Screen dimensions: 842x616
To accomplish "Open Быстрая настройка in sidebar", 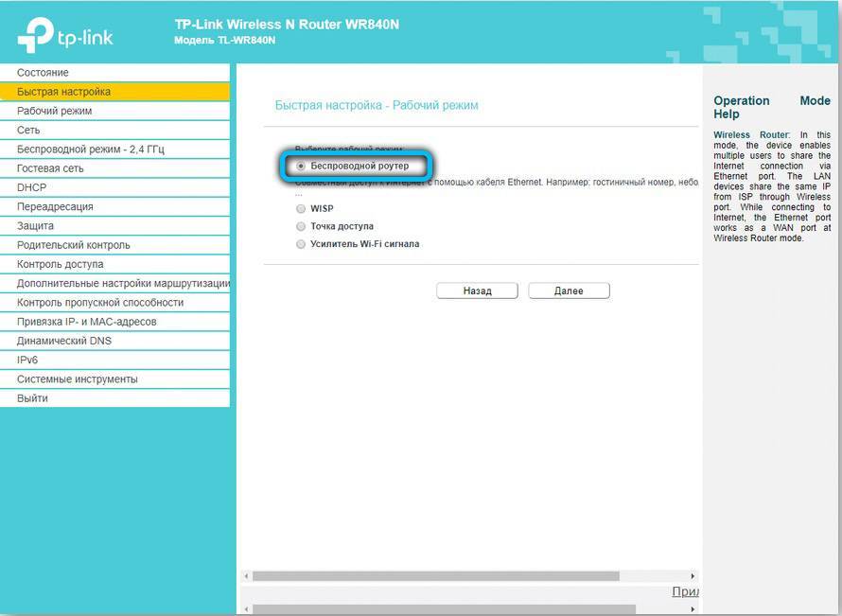I will [63, 92].
